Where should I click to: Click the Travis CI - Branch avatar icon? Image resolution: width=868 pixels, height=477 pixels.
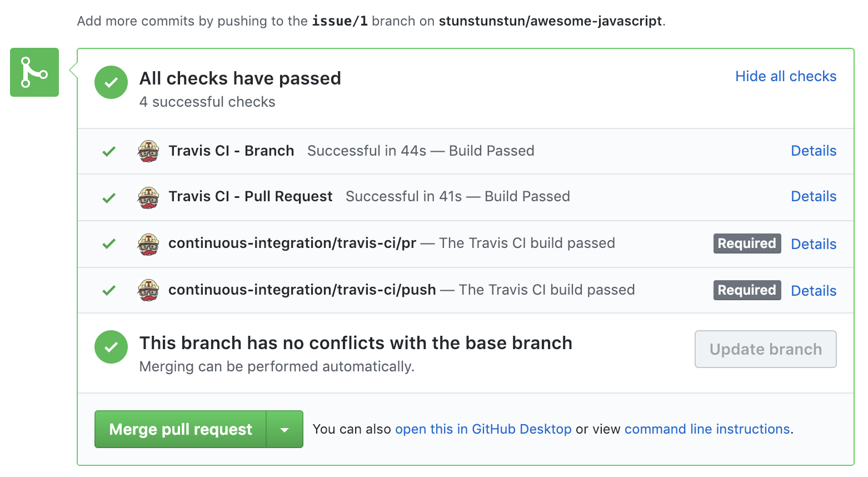point(148,151)
